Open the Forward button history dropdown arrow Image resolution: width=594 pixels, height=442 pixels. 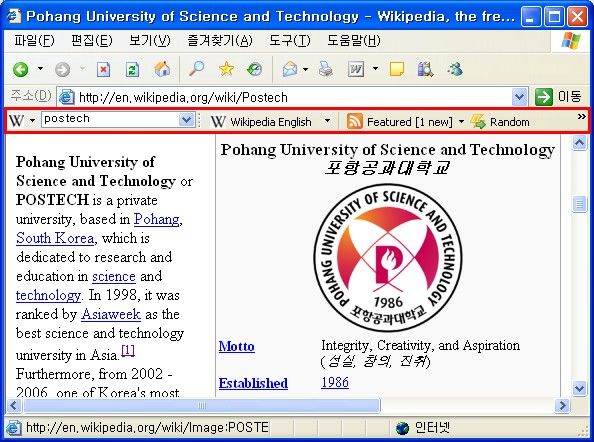(x=82, y=69)
